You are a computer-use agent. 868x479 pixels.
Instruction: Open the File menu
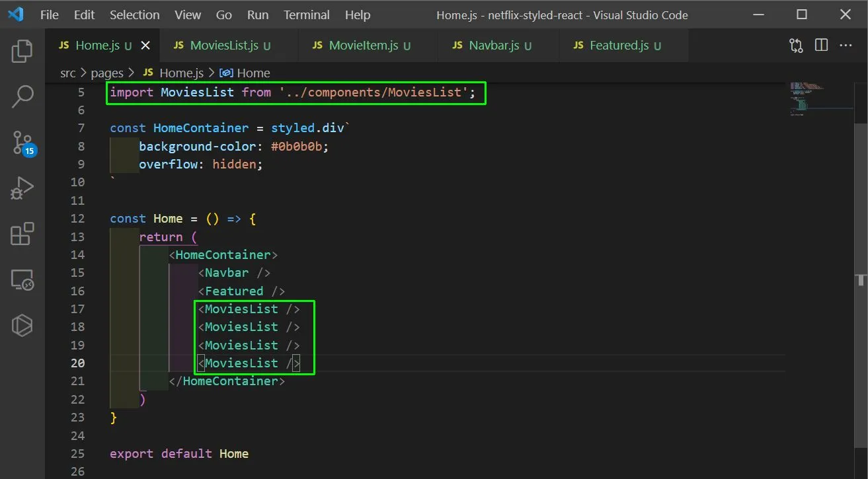click(50, 15)
